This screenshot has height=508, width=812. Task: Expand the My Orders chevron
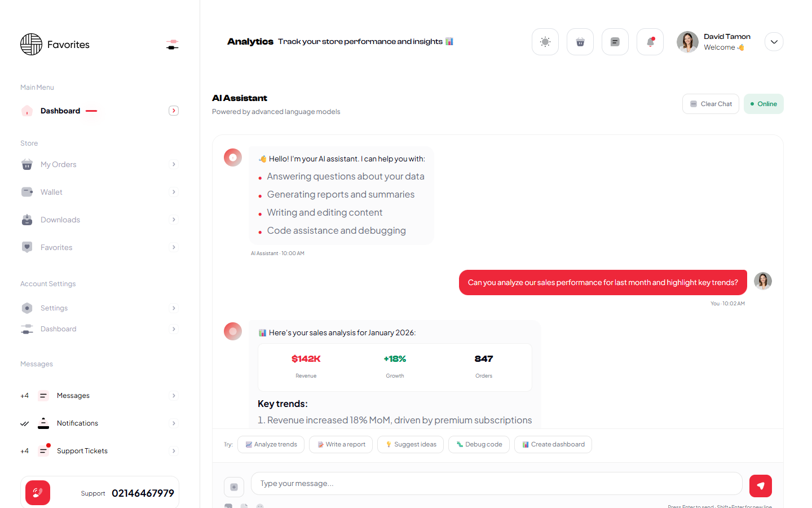[174, 164]
